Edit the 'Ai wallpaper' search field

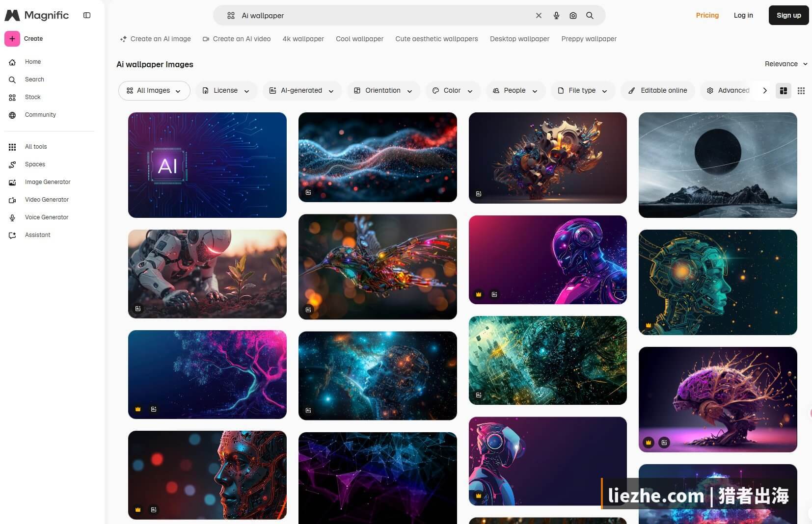pyautogui.click(x=385, y=16)
